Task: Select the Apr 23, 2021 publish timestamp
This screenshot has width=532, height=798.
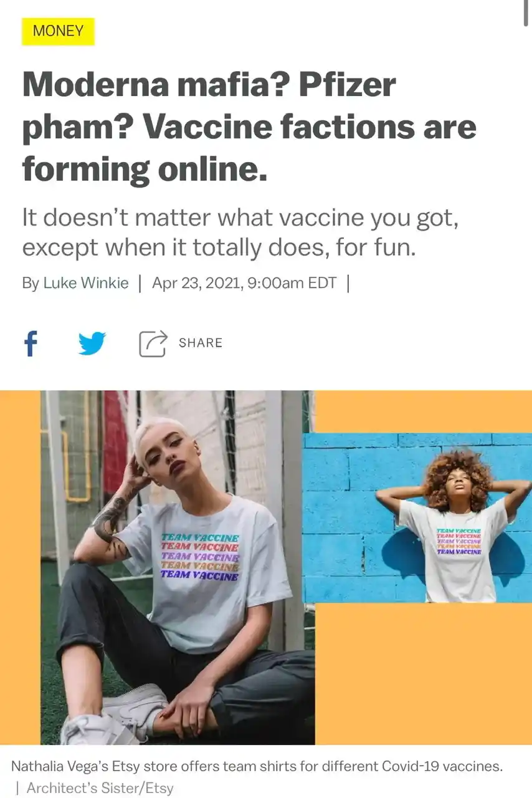Action: (x=244, y=283)
